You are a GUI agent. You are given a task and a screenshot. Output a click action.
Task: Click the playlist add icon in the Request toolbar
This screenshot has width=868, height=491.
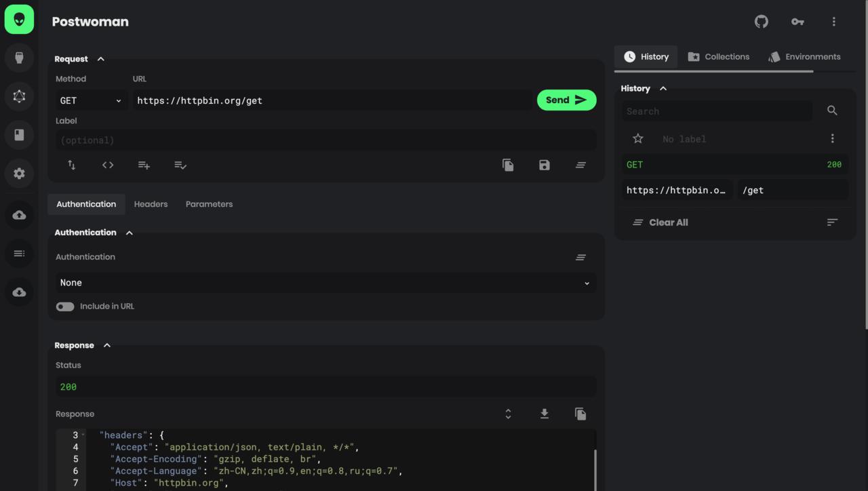coord(144,165)
